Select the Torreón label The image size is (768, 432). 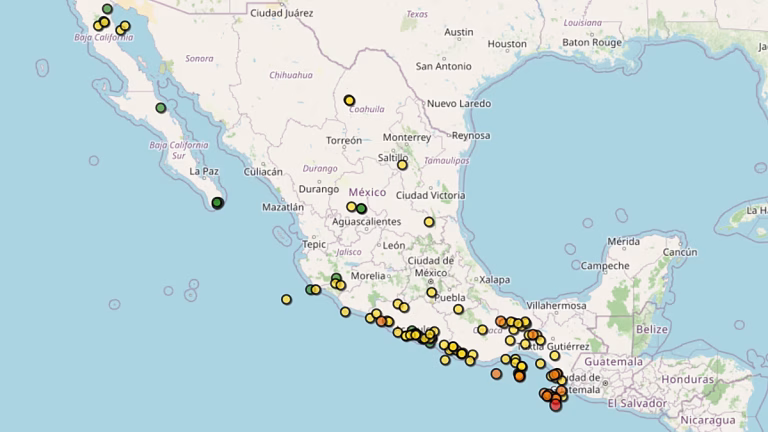click(x=344, y=141)
